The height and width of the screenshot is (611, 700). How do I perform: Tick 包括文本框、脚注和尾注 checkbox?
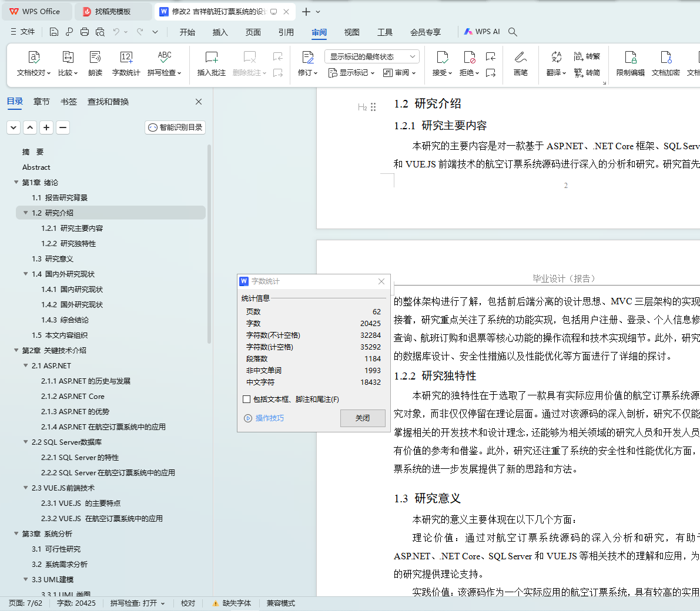point(246,399)
